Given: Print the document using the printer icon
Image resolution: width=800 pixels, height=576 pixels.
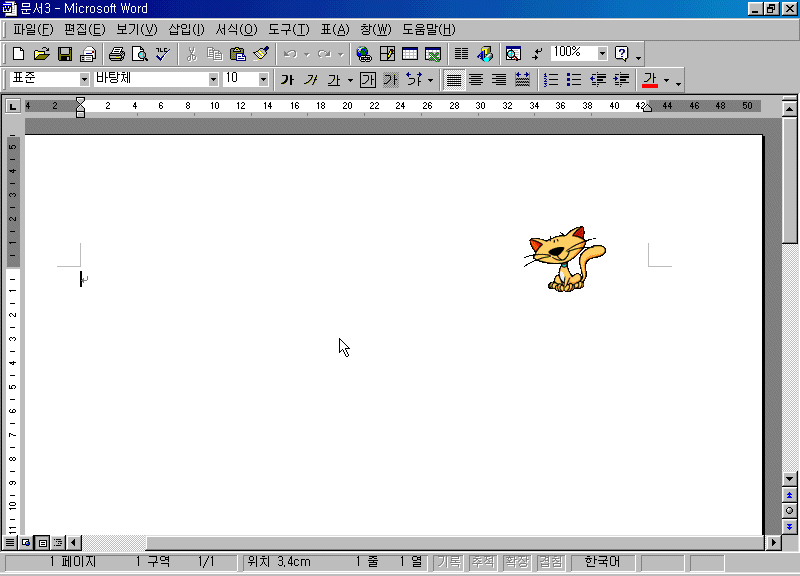Looking at the screenshot, I should coord(117,54).
